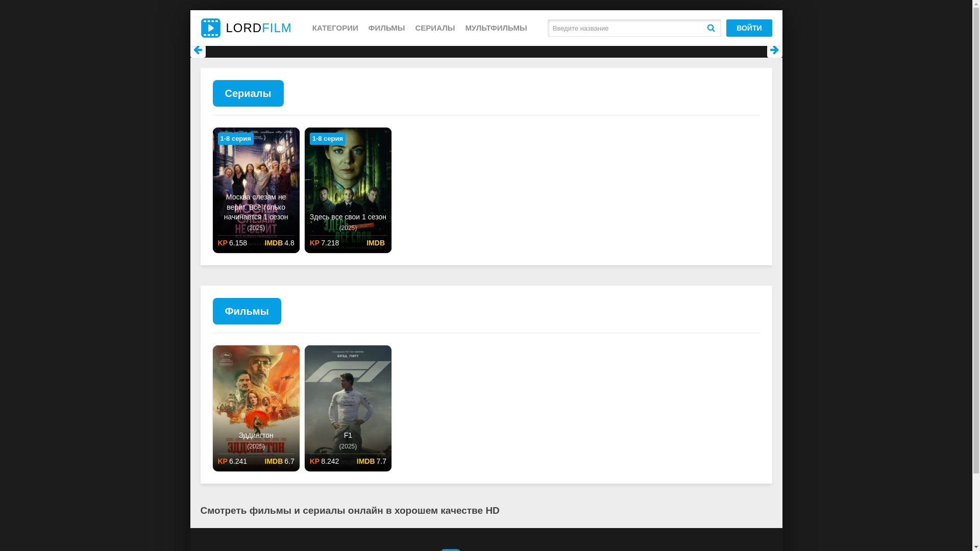Click the LordFilm play logo icon

(x=210, y=28)
